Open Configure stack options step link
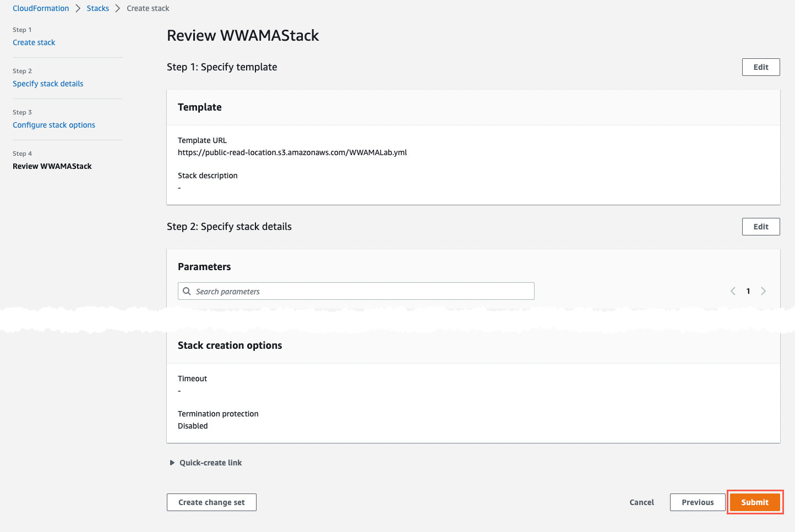Image resolution: width=795 pixels, height=532 pixels. coord(54,125)
